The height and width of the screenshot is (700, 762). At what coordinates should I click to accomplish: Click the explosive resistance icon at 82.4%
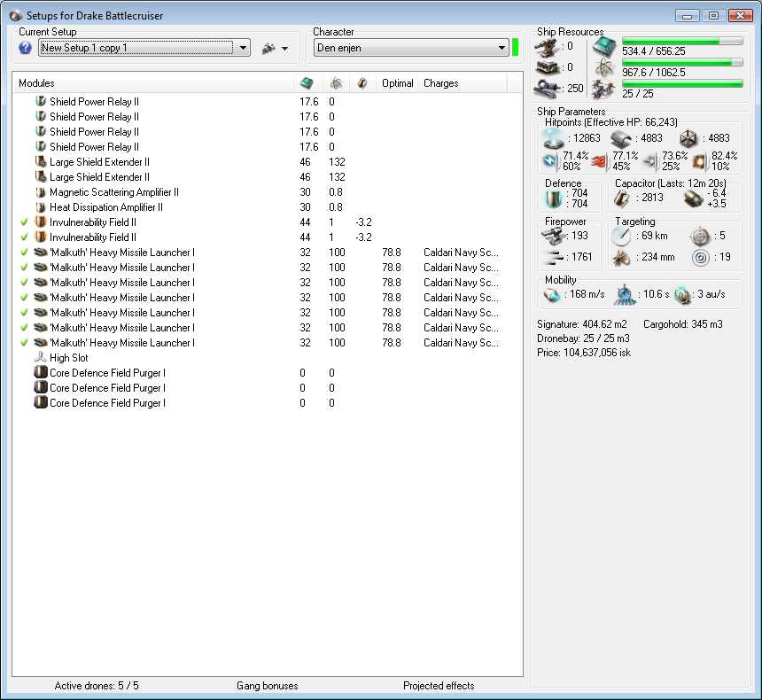[700, 161]
